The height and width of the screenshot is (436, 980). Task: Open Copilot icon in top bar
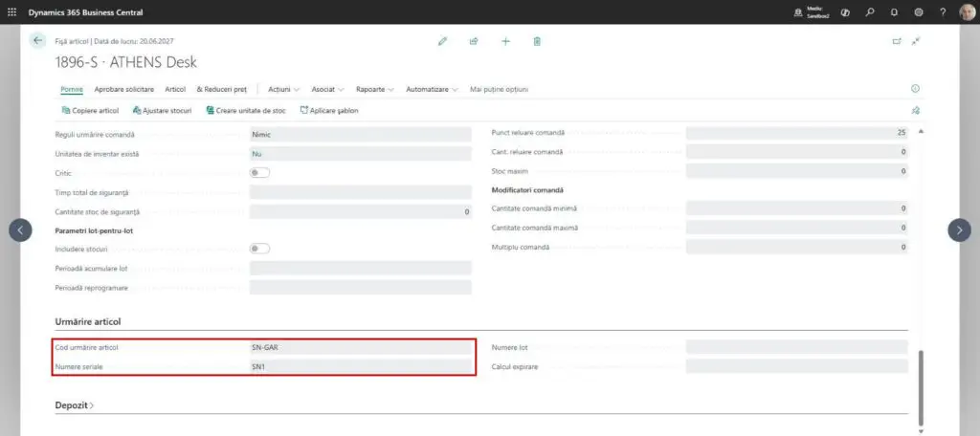pyautogui.click(x=846, y=11)
